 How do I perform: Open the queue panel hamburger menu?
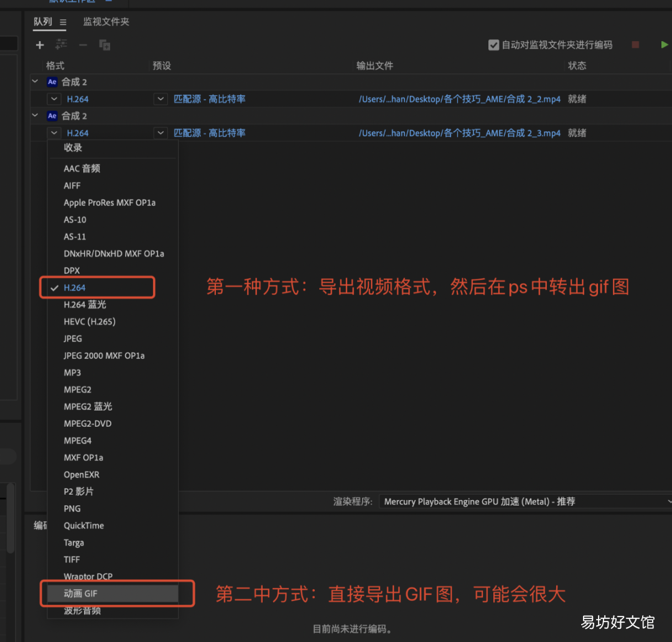click(x=63, y=22)
